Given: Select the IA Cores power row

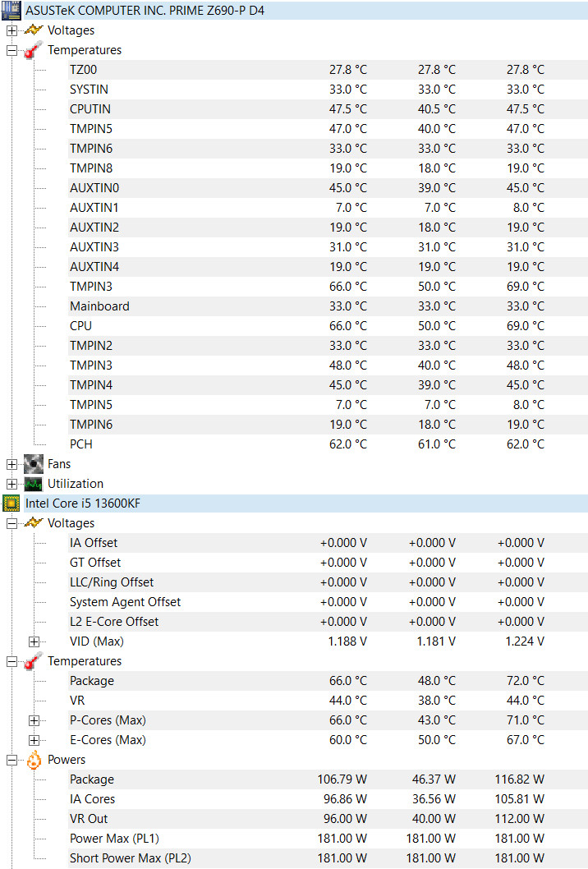Looking at the screenshot, I should tap(328, 799).
